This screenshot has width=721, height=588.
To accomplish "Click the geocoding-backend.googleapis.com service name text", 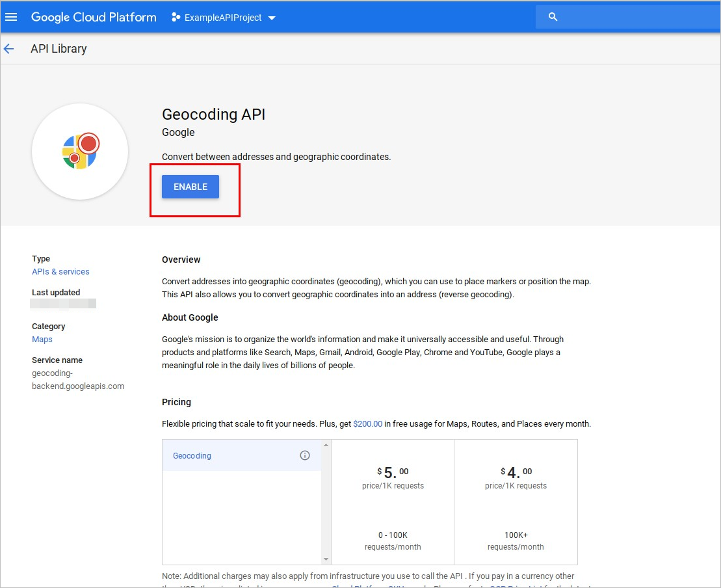I will pos(78,380).
